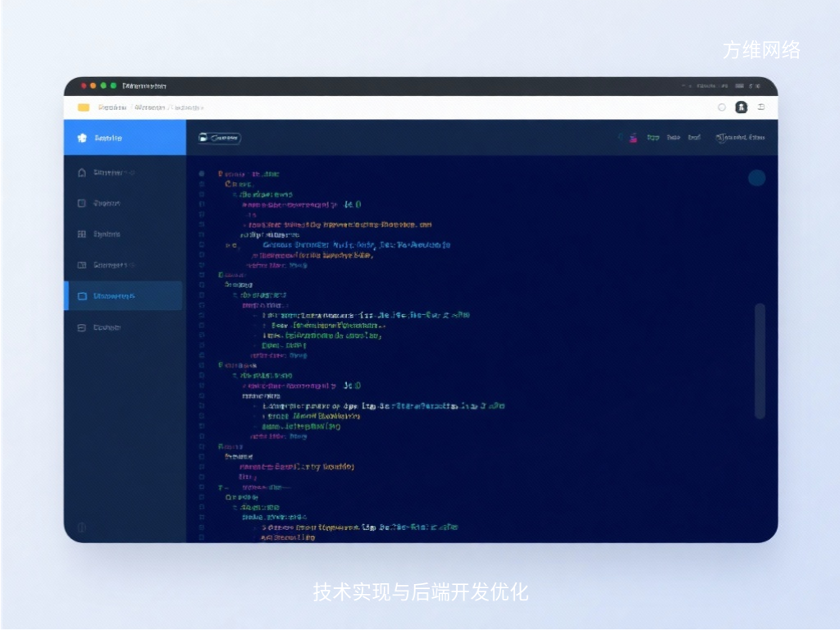Select the highlighted active sidebar menu item
This screenshot has height=630, width=840.
125,296
